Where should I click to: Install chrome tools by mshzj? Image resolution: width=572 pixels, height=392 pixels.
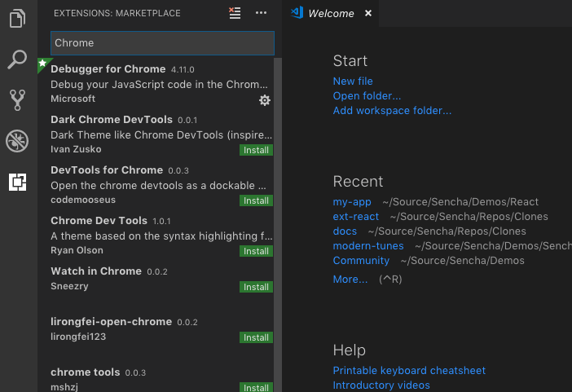pos(256,387)
